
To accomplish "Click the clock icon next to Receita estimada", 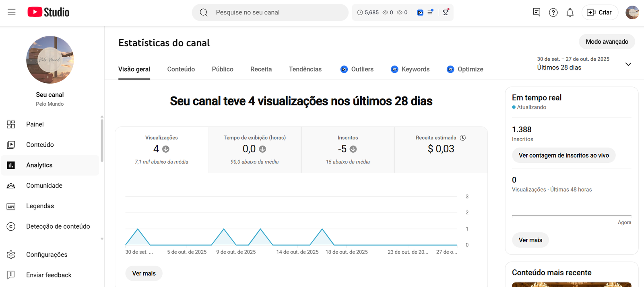I will click(x=463, y=137).
